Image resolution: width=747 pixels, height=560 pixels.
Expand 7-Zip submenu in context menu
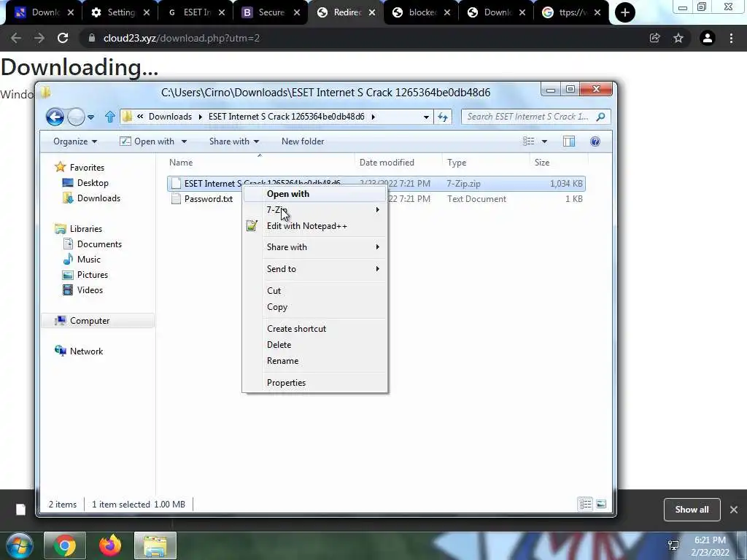(315, 210)
